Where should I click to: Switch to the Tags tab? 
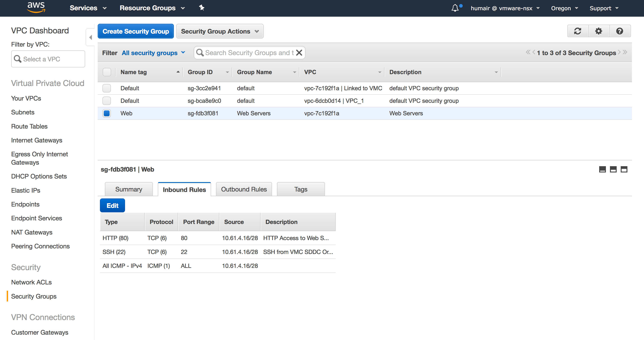coord(301,189)
